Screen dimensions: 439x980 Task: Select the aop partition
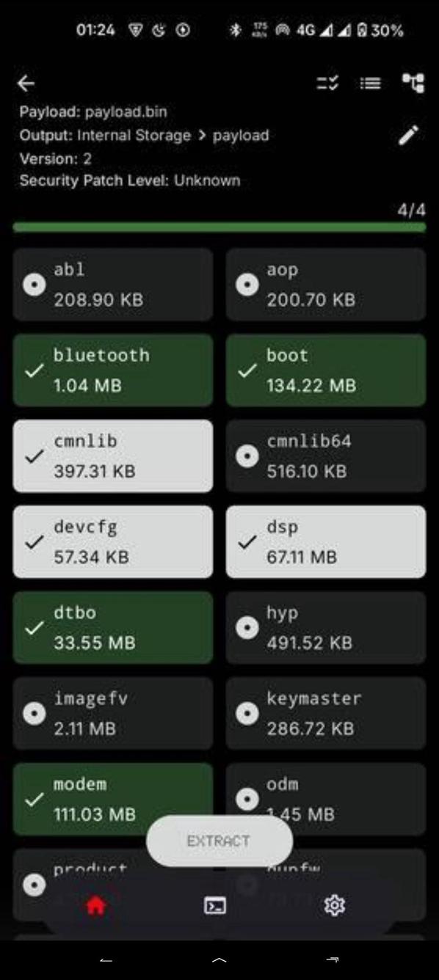point(325,283)
